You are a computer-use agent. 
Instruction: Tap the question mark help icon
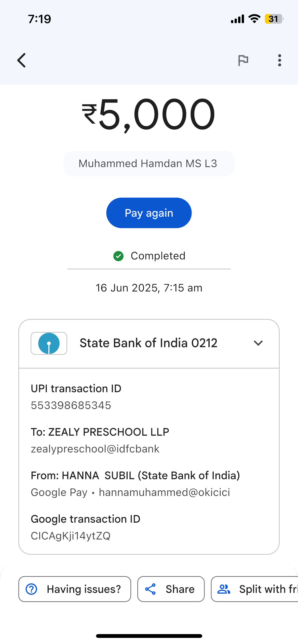click(32, 589)
